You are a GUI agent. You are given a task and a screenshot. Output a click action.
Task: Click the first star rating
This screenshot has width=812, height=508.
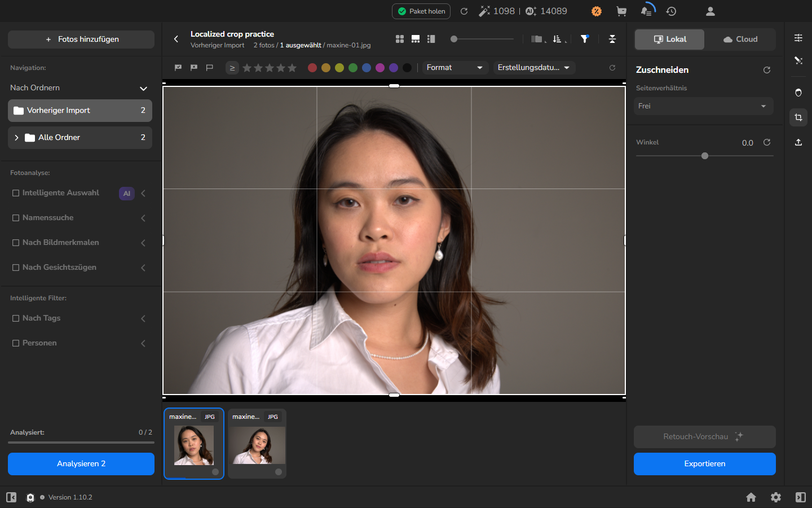pos(247,68)
